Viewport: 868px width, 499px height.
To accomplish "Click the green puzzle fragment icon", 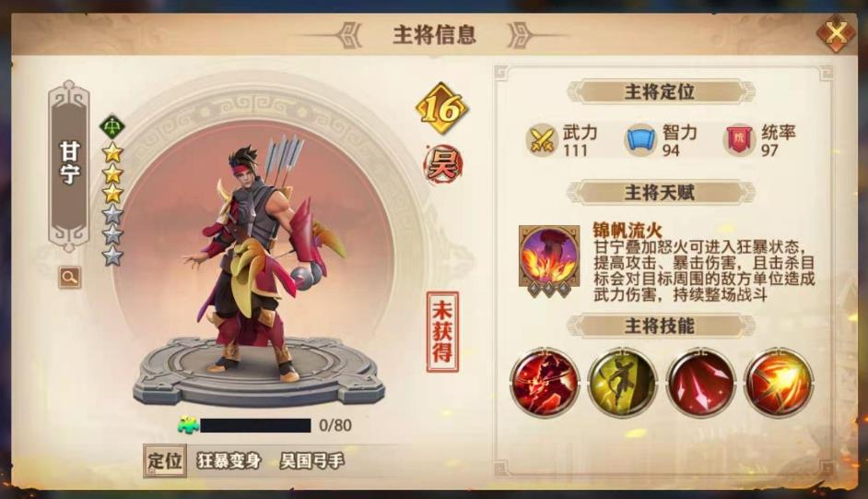I will pos(188,425).
